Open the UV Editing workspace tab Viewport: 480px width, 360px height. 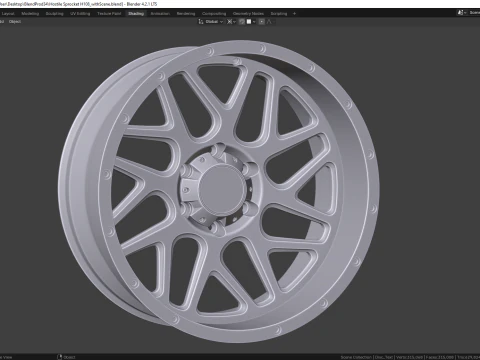coord(80,14)
